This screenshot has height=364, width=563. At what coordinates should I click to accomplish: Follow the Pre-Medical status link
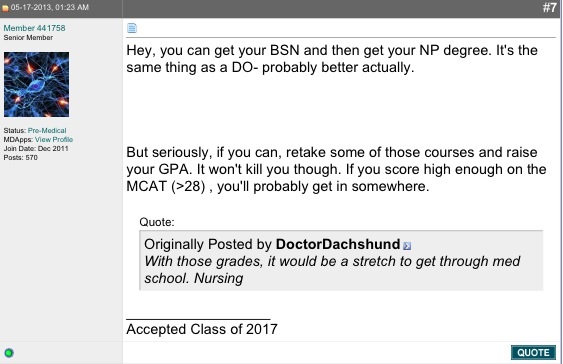tap(47, 130)
